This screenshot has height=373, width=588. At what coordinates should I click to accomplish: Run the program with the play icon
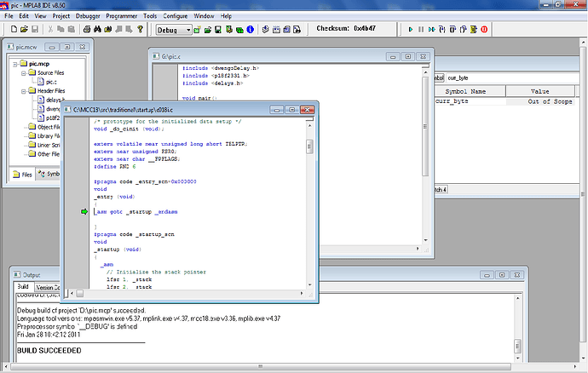[x=411, y=29]
